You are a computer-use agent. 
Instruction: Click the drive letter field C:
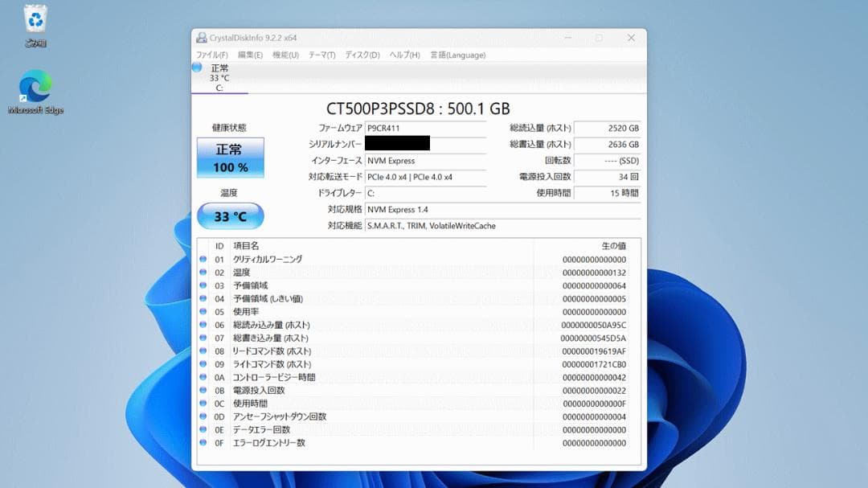425,193
